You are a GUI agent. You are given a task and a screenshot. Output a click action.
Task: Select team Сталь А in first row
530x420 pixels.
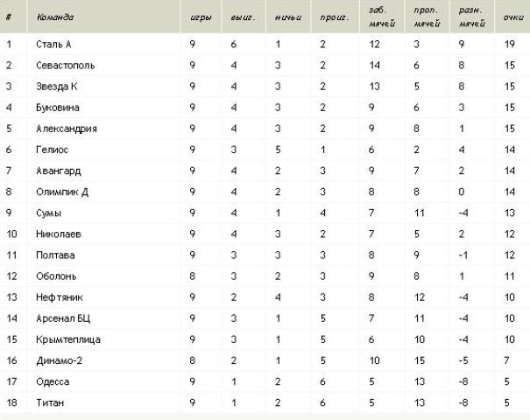pyautogui.click(x=53, y=45)
